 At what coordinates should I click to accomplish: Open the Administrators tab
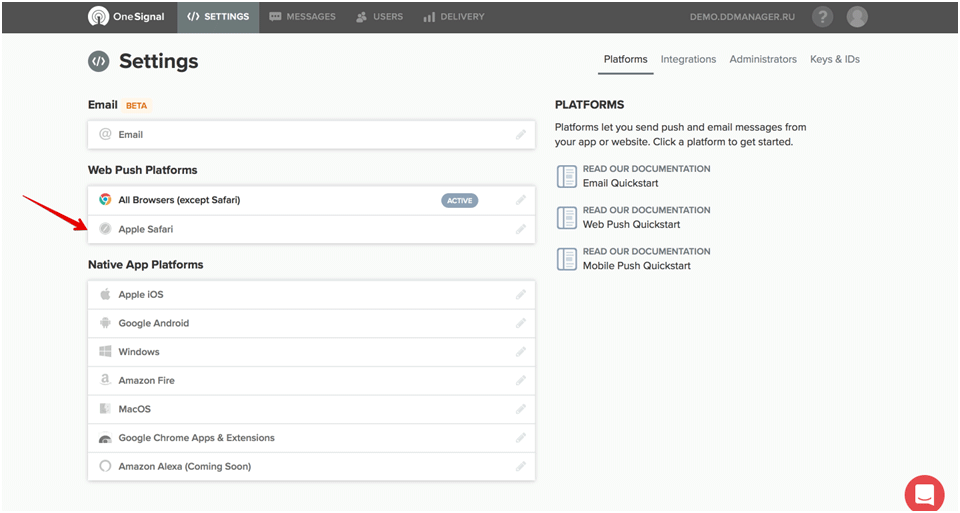763,59
